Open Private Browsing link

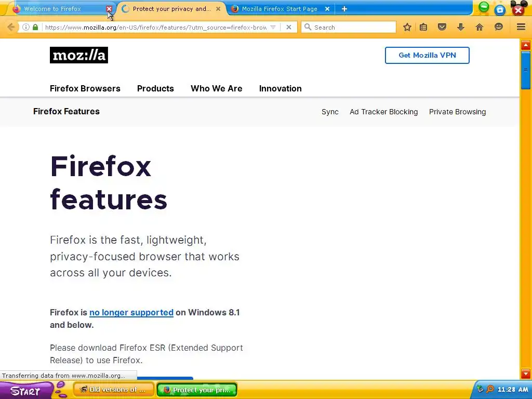pyautogui.click(x=457, y=112)
